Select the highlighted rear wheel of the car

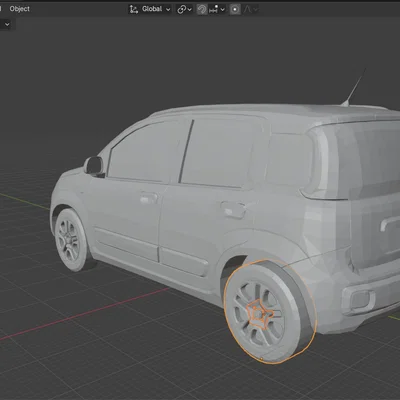pyautogui.click(x=269, y=313)
